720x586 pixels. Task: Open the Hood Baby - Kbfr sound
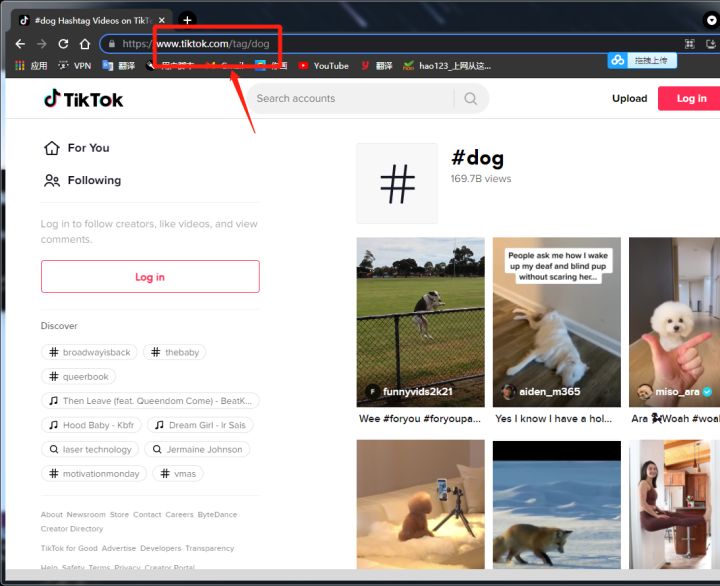coord(91,425)
